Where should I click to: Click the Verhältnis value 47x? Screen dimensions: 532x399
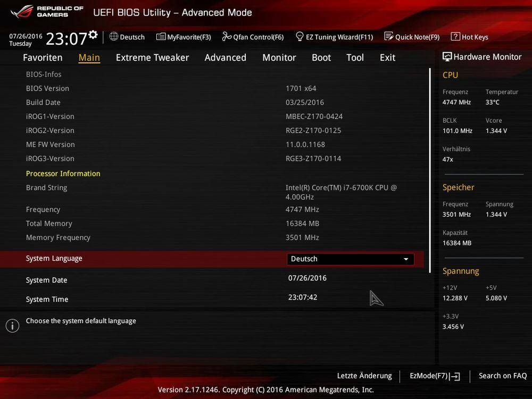click(x=448, y=160)
